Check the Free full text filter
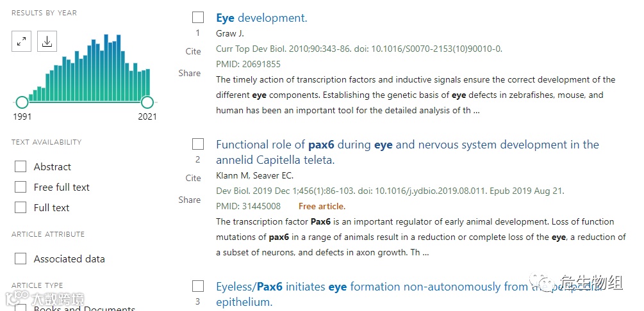The image size is (644, 311). tap(21, 187)
